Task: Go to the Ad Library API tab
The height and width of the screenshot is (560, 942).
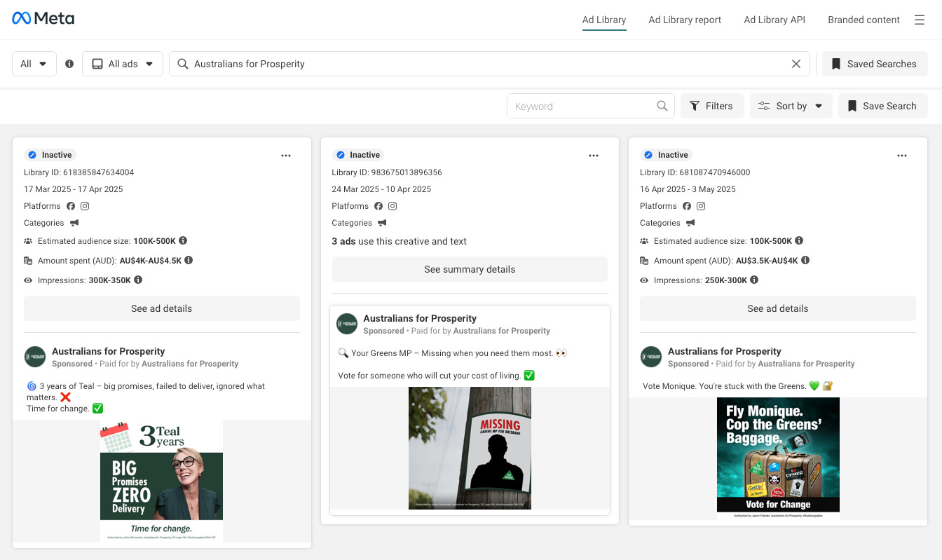Action: pyautogui.click(x=774, y=20)
